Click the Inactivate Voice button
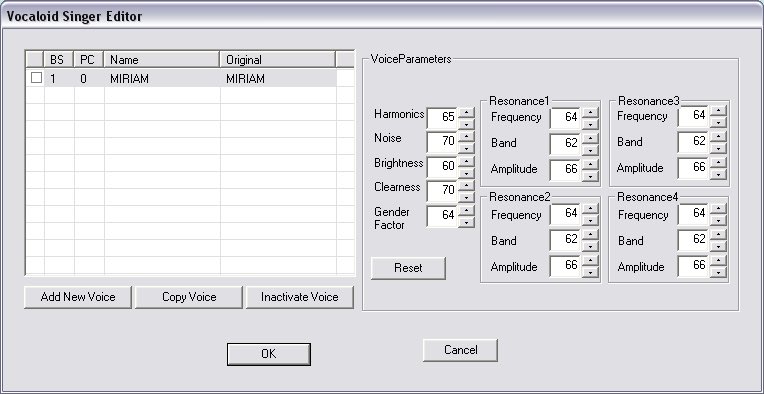 point(300,297)
